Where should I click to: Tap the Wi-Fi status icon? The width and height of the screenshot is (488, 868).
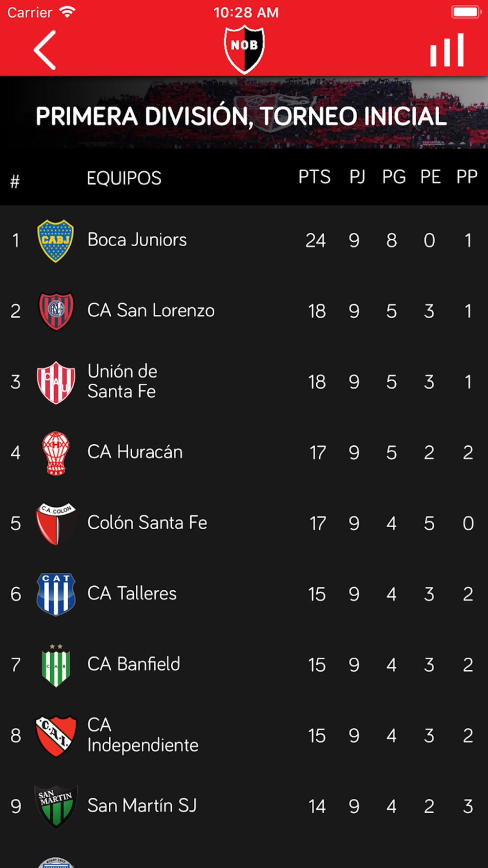(67, 12)
